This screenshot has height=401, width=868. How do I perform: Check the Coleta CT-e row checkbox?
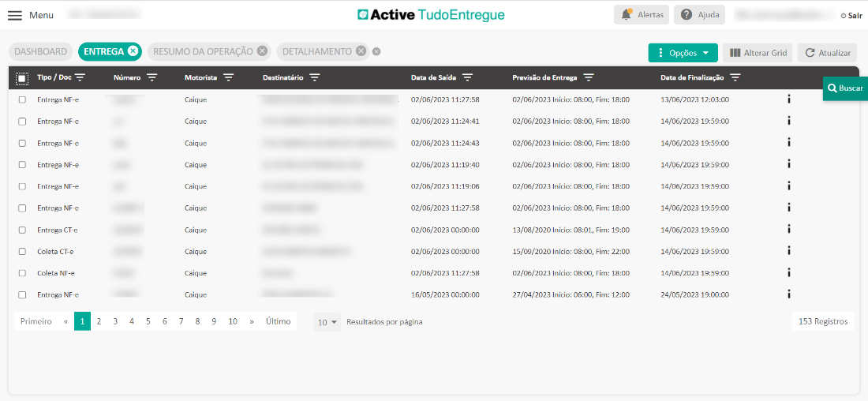(22, 252)
